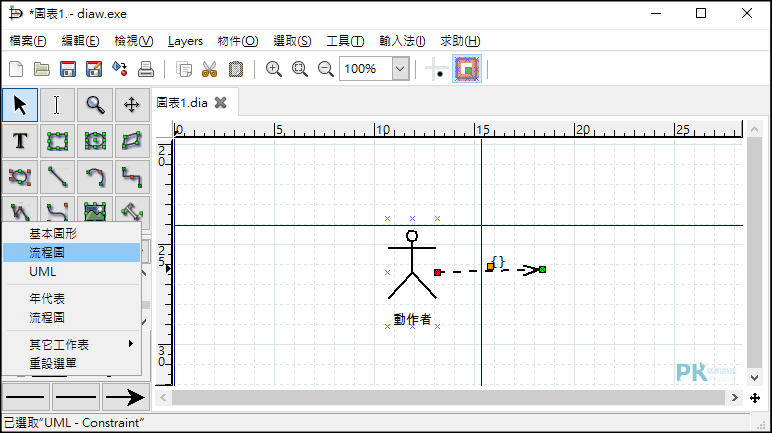Select the Polyline tool
The image size is (772, 433).
(20, 210)
